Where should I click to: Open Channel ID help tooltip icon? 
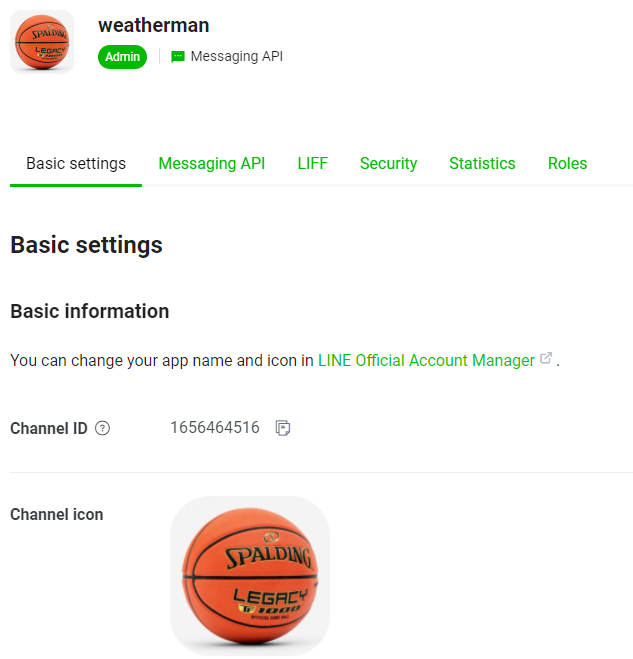pyautogui.click(x=102, y=428)
